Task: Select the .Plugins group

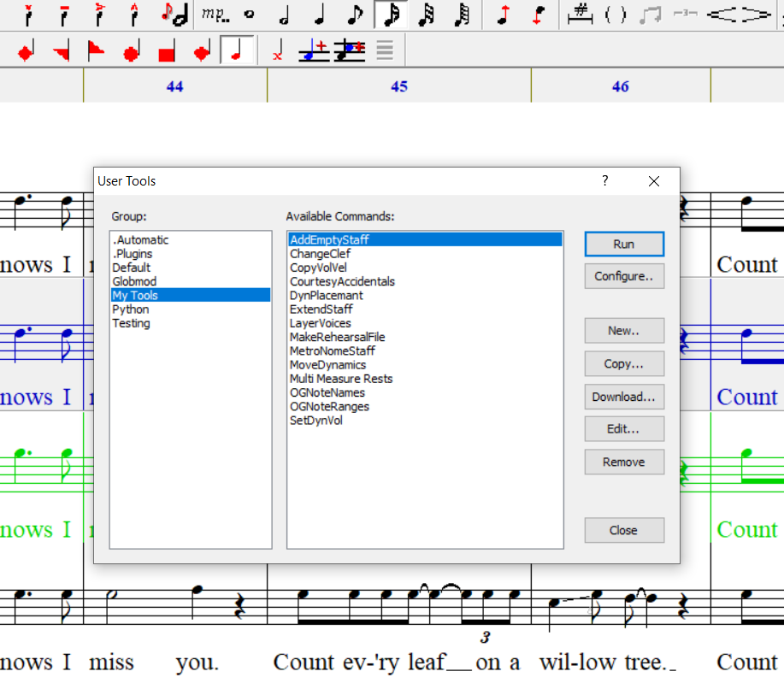Action: [x=191, y=254]
